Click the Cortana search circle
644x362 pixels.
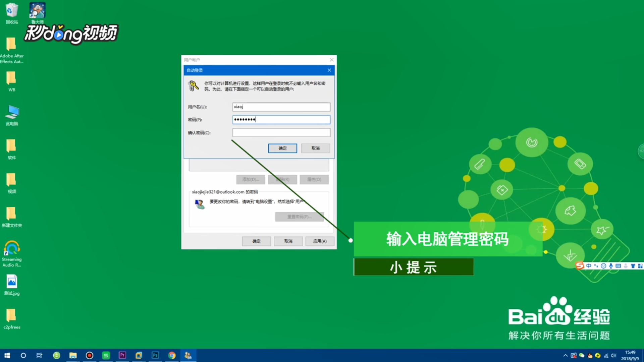pyautogui.click(x=23, y=355)
